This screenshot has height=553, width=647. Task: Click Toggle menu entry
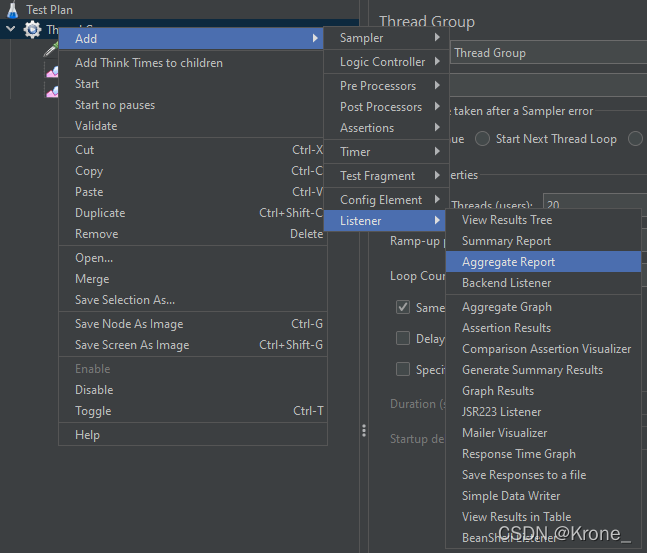[193, 411]
